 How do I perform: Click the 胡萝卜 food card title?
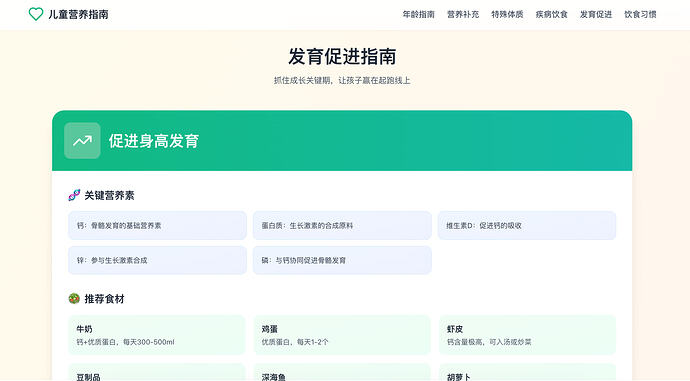[459, 377]
